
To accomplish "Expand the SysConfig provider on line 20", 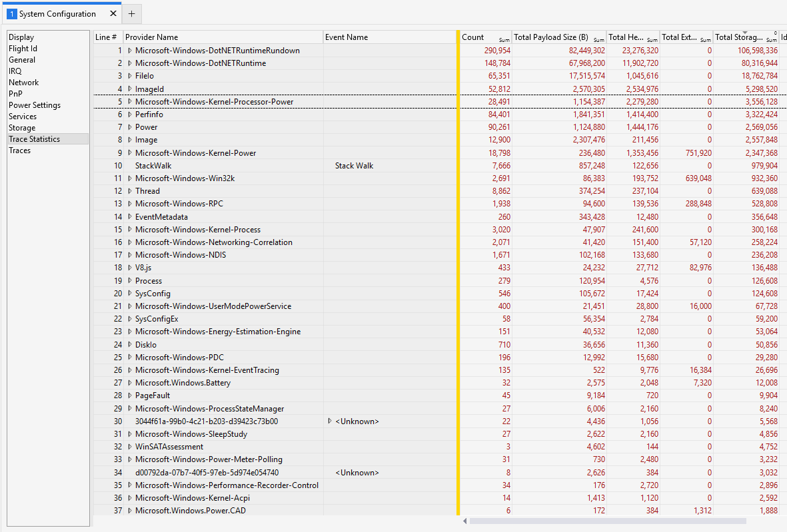I will pyautogui.click(x=129, y=294).
